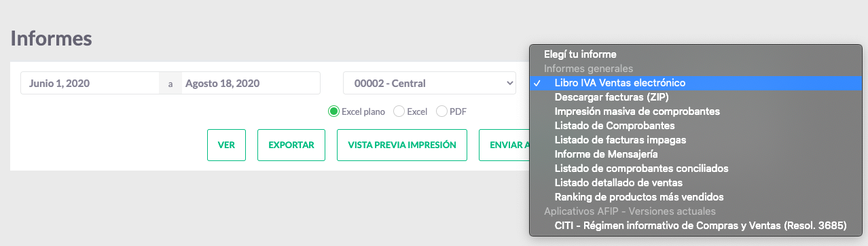This screenshot has height=246, width=868.
Task: Select the Excel plano radio button
Action: pyautogui.click(x=333, y=111)
